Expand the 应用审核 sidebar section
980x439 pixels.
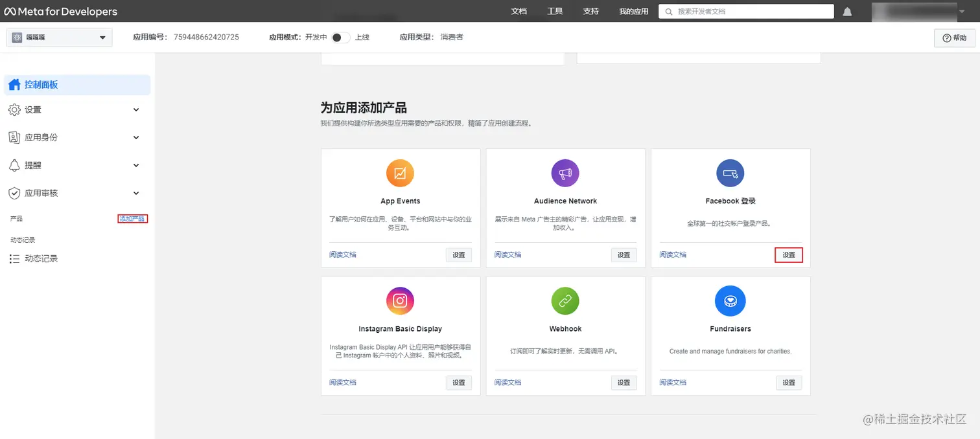pyautogui.click(x=136, y=193)
